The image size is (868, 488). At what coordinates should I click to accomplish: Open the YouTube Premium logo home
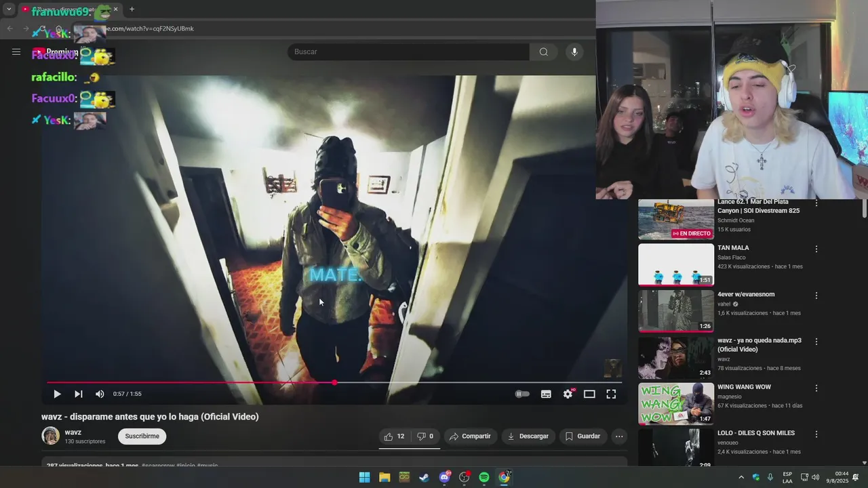pyautogui.click(x=56, y=52)
